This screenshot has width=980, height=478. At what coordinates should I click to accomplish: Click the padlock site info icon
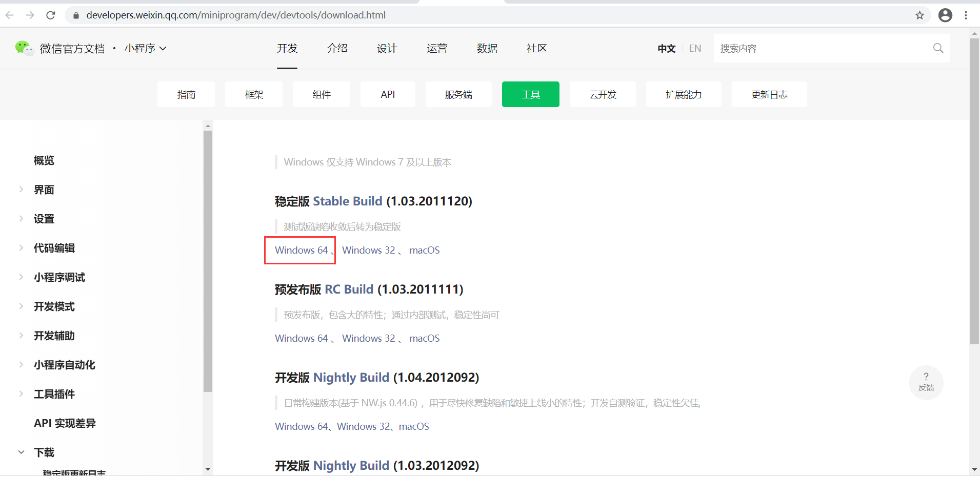tap(76, 15)
